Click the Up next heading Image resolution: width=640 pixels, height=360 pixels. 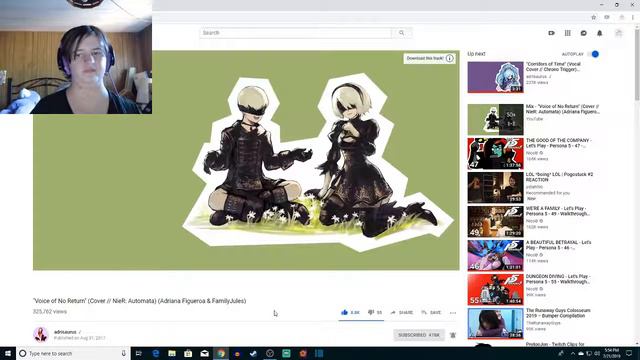click(476, 54)
